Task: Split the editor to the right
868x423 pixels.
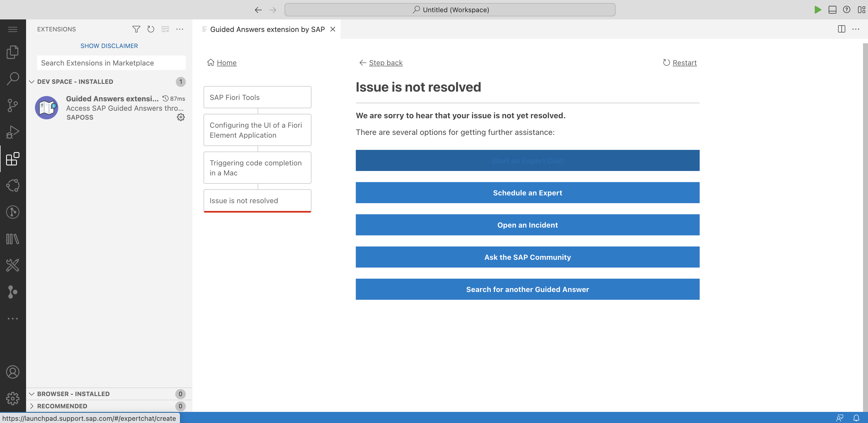Action: click(841, 29)
